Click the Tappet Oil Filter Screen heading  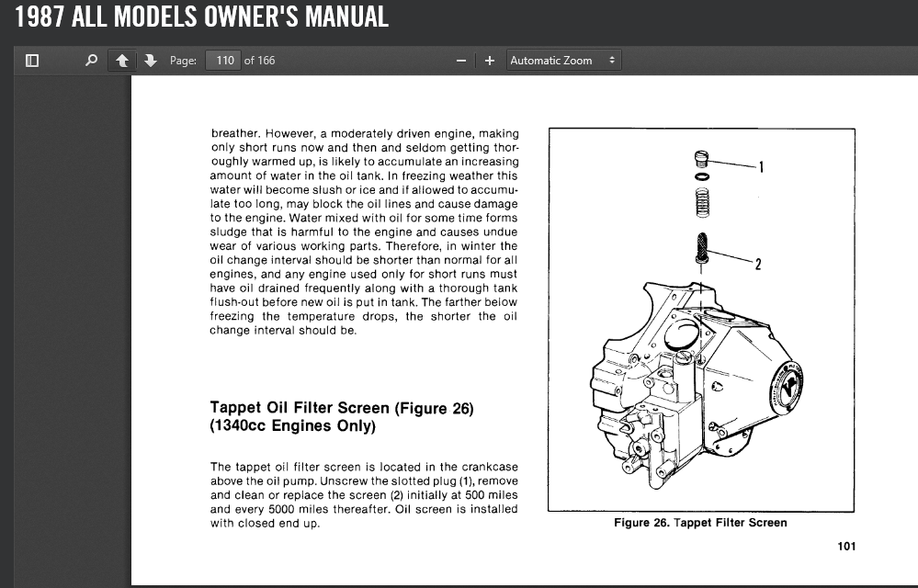click(342, 408)
